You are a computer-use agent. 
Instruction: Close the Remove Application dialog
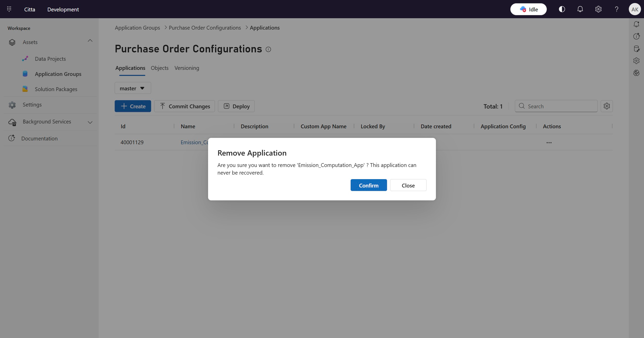[x=408, y=185]
